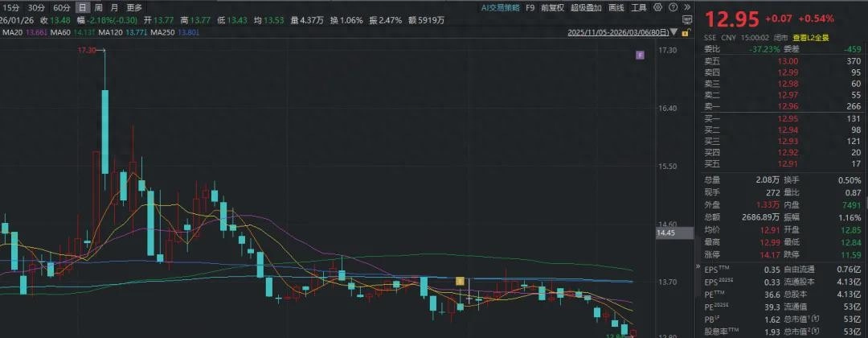The height and width of the screenshot is (338, 868).
Task: Click 委比 value -37.23%
Action: tap(766, 49)
